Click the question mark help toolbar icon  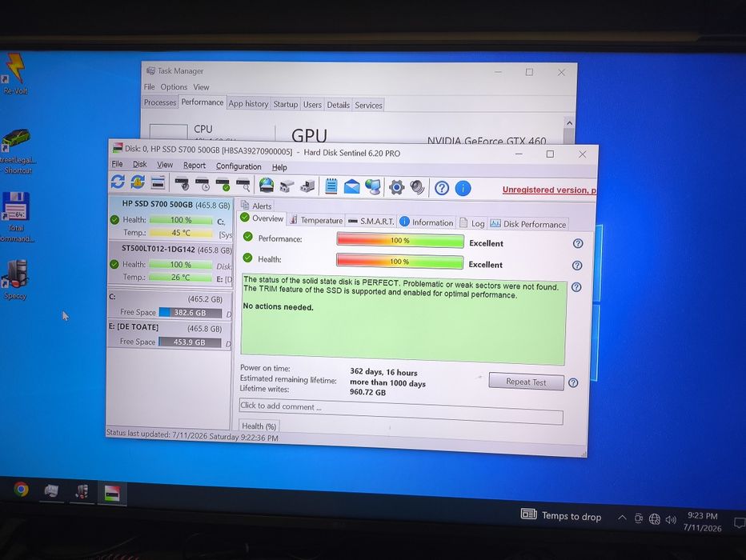click(x=442, y=188)
